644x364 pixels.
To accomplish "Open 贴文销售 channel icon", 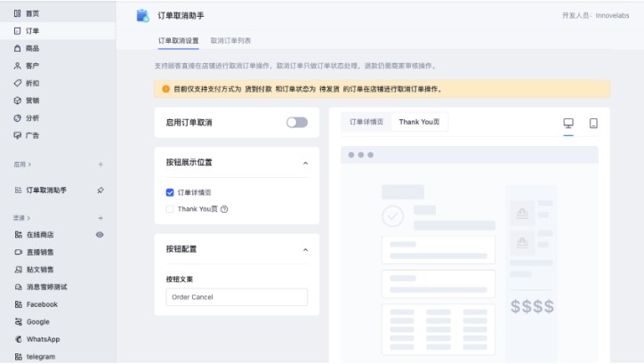I will [x=19, y=270].
